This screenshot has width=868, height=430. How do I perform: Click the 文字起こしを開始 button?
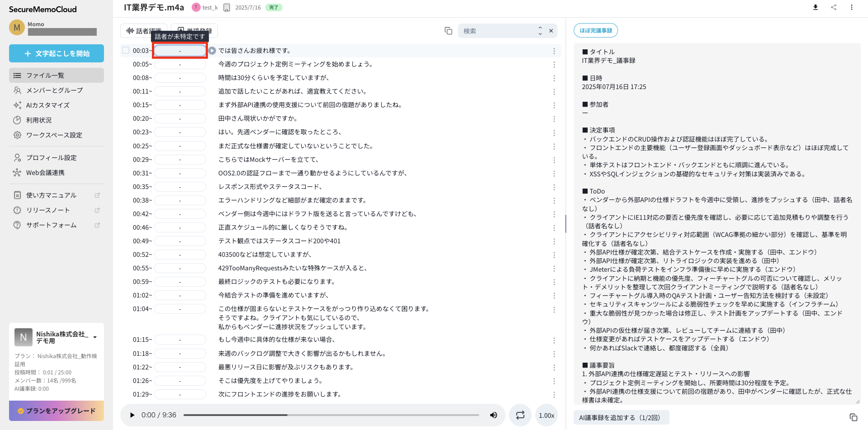tap(57, 53)
